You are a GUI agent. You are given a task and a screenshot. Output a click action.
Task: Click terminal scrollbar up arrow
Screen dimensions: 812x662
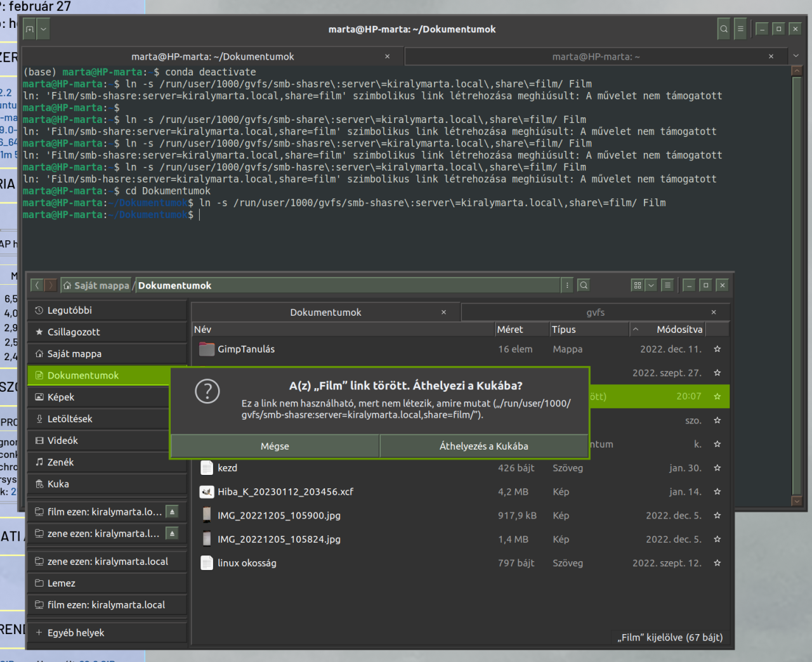[797, 71]
